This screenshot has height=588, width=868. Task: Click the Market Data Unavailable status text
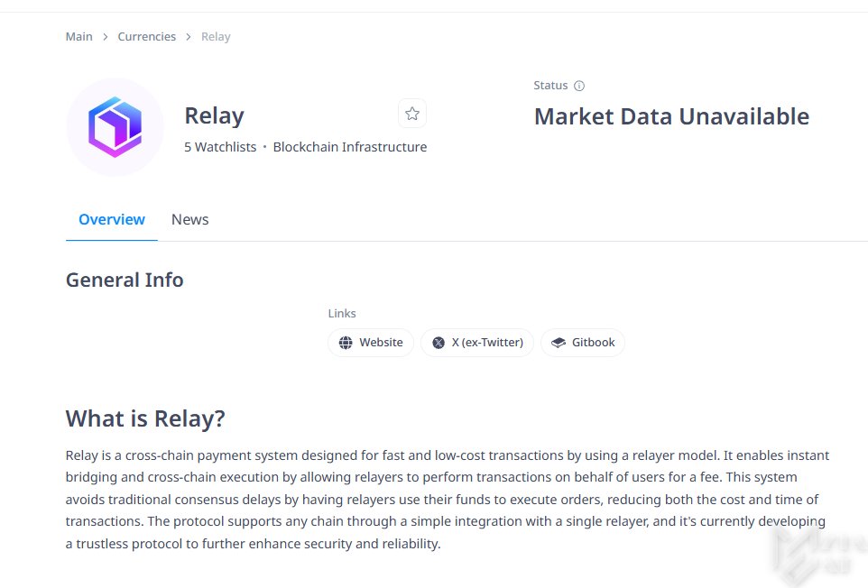(x=671, y=116)
